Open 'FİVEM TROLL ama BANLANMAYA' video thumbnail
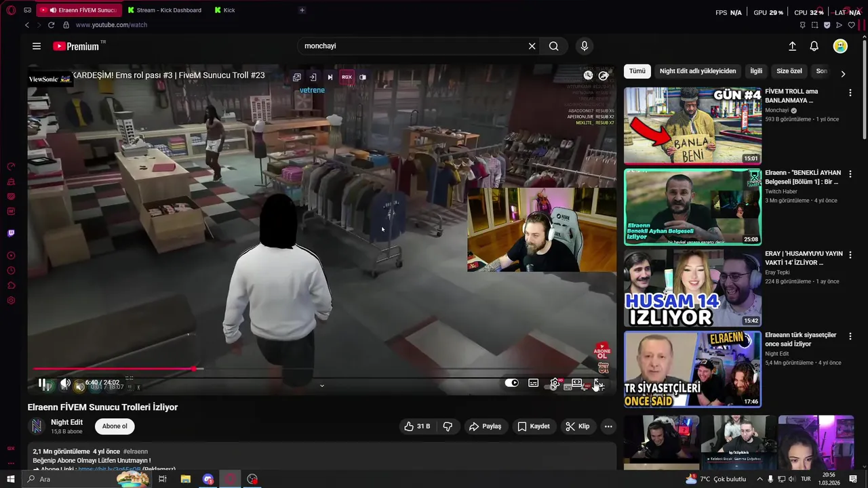This screenshot has height=488, width=868. (x=692, y=125)
